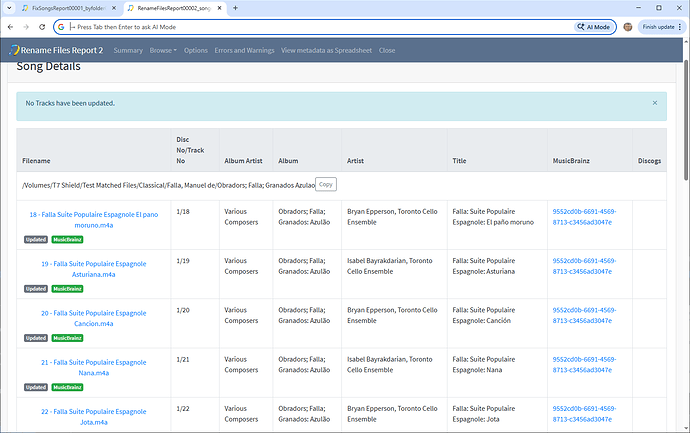Open the Finish update browser menu
690x433 pixels.
pyautogui.click(x=663, y=27)
